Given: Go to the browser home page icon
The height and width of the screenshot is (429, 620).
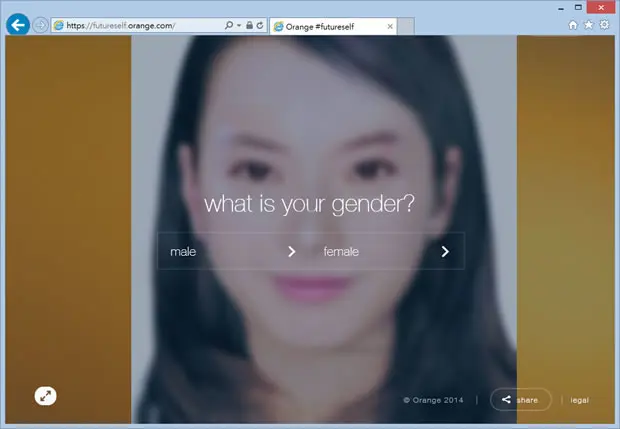Looking at the screenshot, I should click(573, 25).
